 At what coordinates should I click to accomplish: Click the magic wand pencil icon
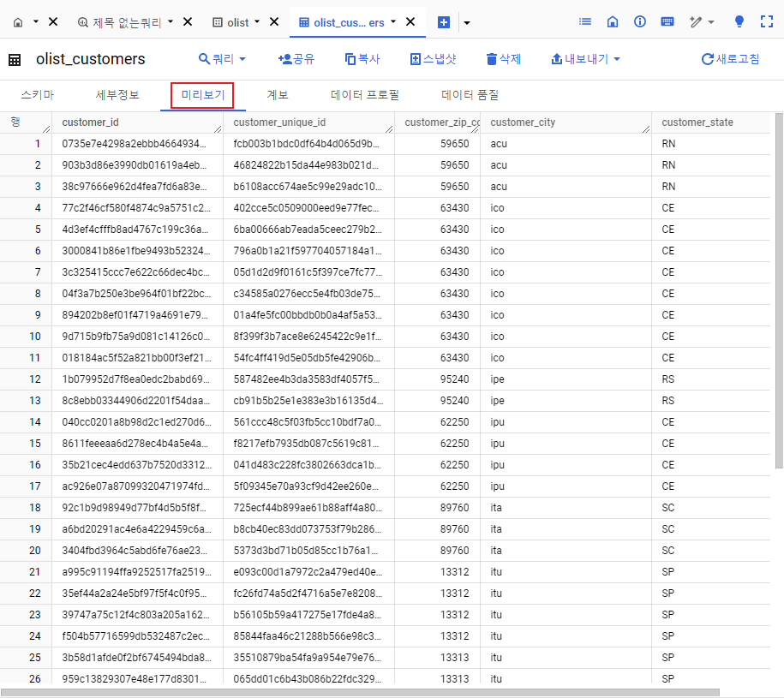coord(696,22)
